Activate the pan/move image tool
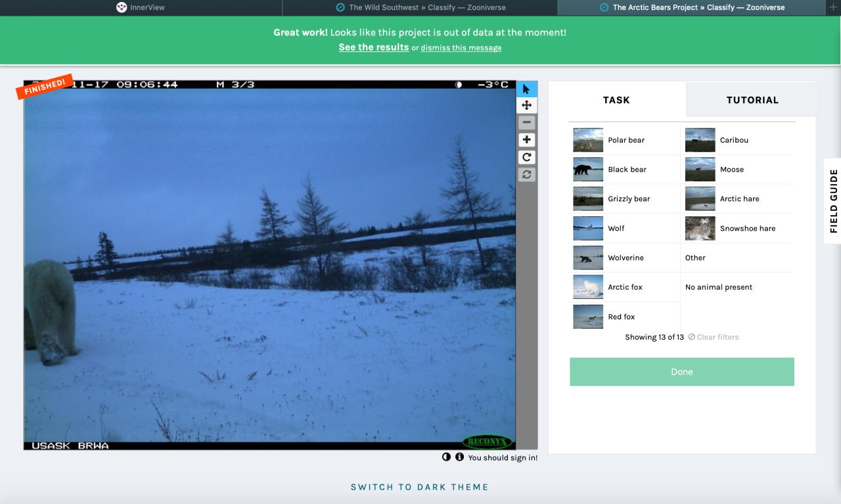841x504 pixels. coord(526,105)
